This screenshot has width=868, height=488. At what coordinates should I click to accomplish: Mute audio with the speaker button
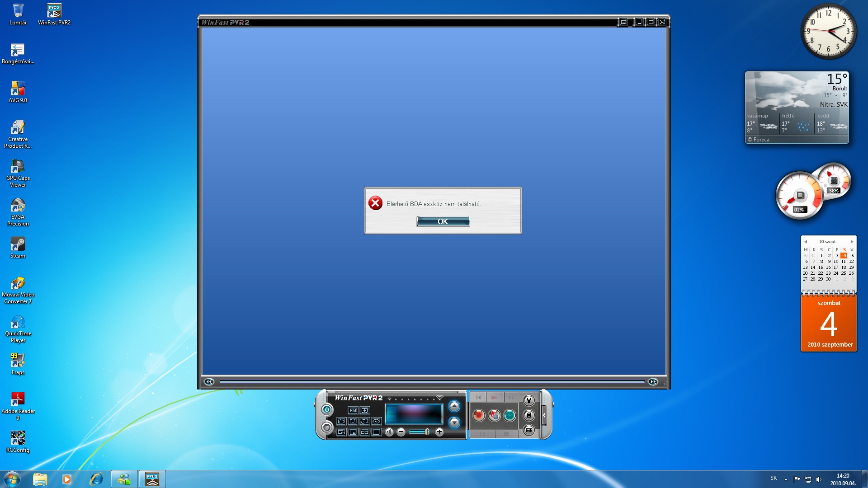click(x=389, y=432)
